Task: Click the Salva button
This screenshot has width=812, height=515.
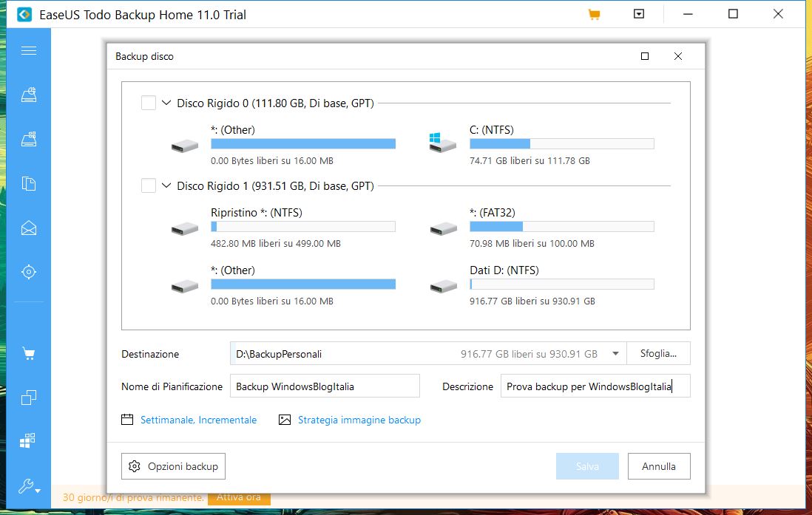Action: click(x=587, y=466)
